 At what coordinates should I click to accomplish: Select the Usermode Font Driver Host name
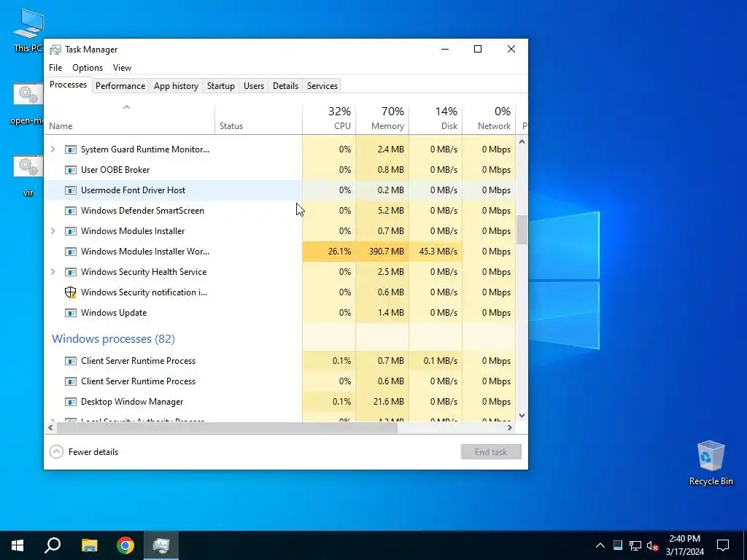point(133,190)
